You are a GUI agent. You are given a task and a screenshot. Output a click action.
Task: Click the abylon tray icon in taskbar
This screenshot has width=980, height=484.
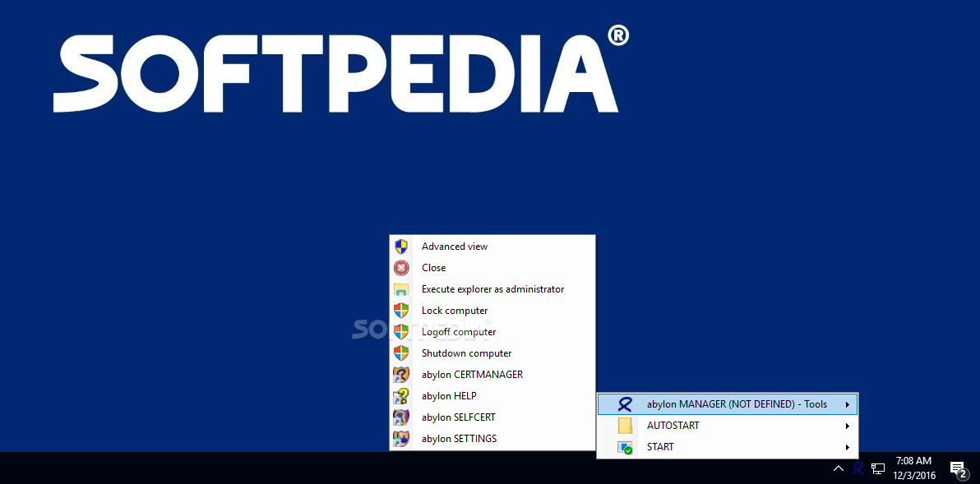859,468
